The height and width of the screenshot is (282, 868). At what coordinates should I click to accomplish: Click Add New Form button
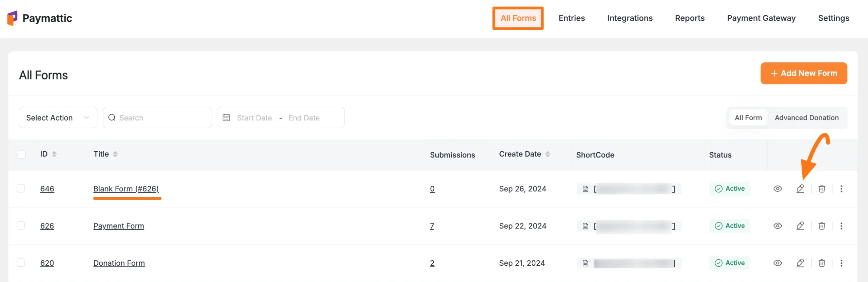pyautogui.click(x=804, y=73)
